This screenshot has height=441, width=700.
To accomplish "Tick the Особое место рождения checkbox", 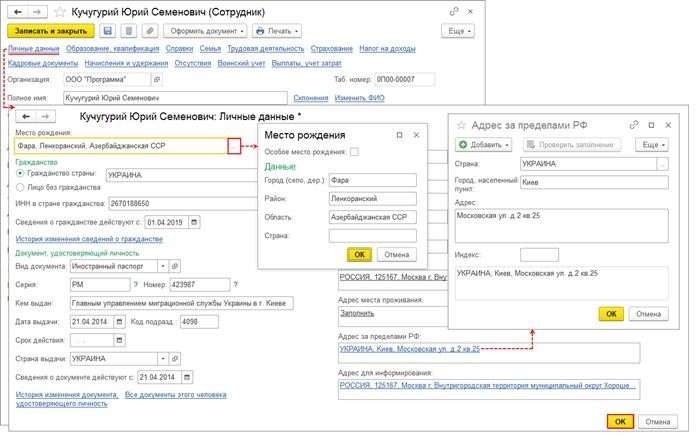I will (354, 152).
